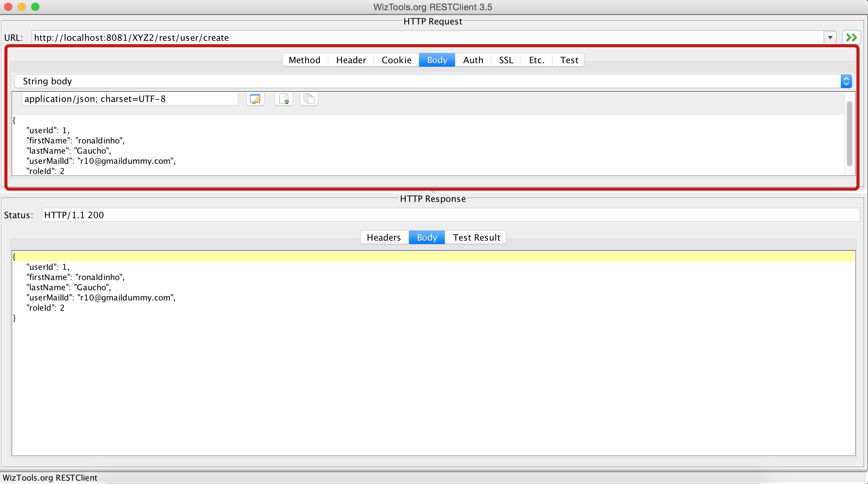868x484 pixels.
Task: Open the URL history dropdown
Action: pyautogui.click(x=830, y=37)
